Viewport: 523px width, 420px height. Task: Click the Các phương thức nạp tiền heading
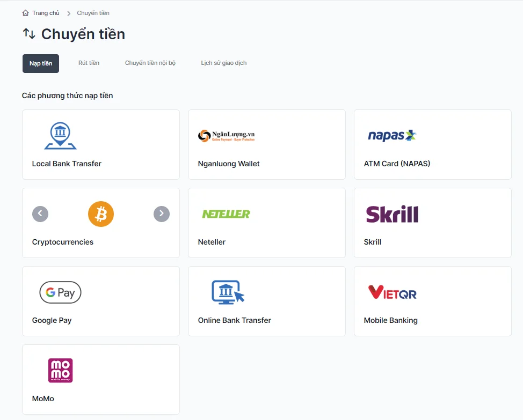tap(67, 95)
